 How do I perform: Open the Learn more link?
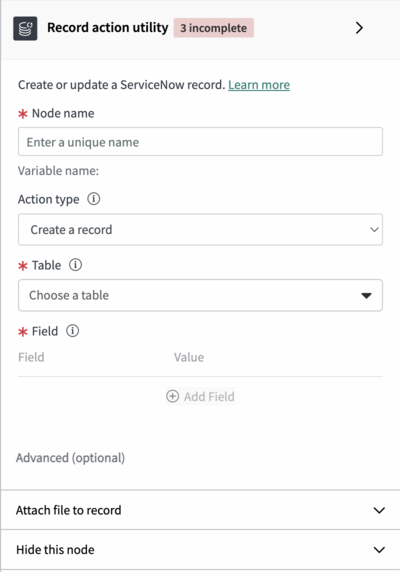point(259,85)
